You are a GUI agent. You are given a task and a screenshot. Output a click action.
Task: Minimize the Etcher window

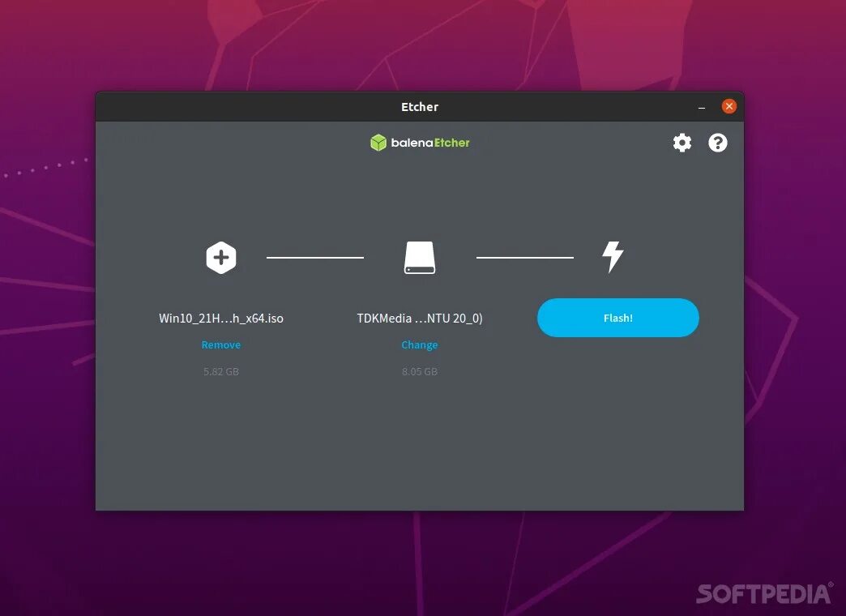[702, 107]
